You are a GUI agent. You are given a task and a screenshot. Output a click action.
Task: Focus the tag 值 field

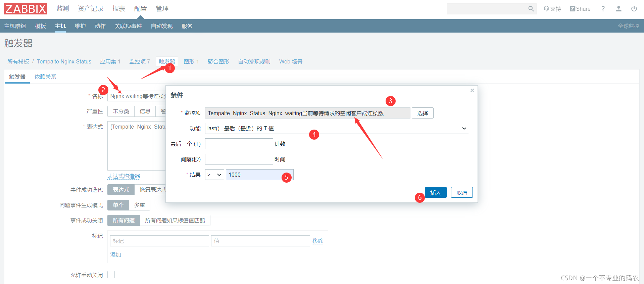pos(260,241)
